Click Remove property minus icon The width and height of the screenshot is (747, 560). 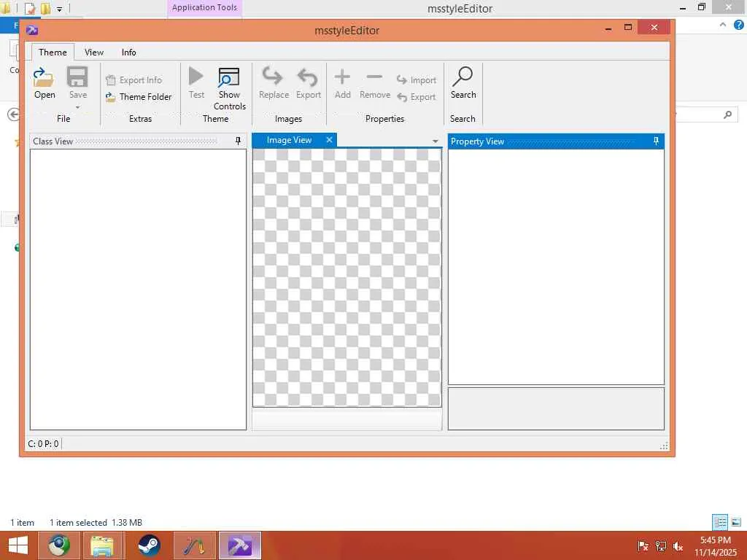374,77
